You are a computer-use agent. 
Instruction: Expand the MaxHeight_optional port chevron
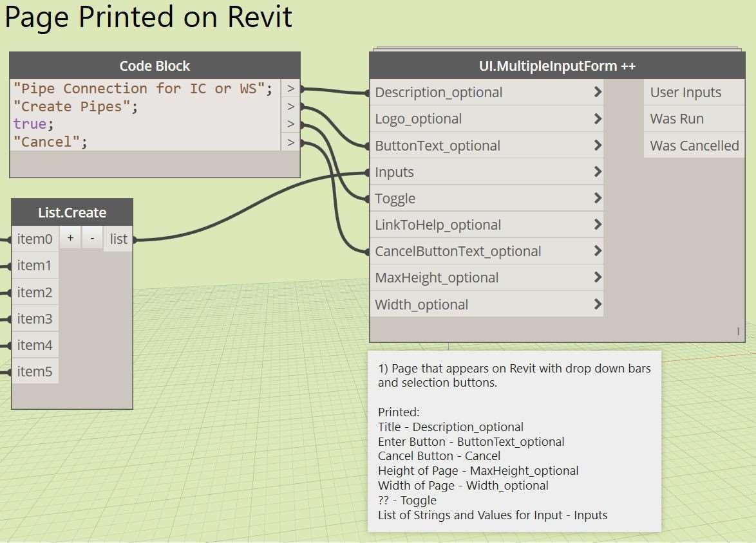pos(598,277)
